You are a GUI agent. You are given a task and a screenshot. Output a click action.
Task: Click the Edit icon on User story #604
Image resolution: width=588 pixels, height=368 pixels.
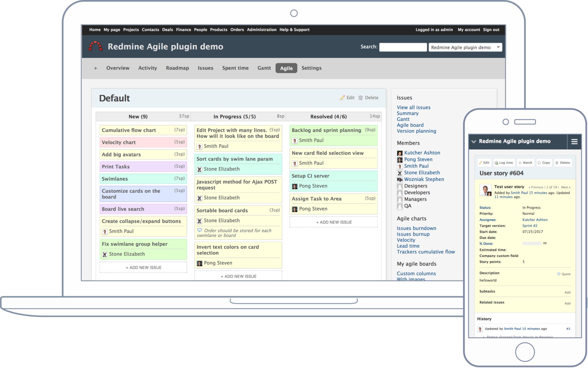tap(484, 162)
